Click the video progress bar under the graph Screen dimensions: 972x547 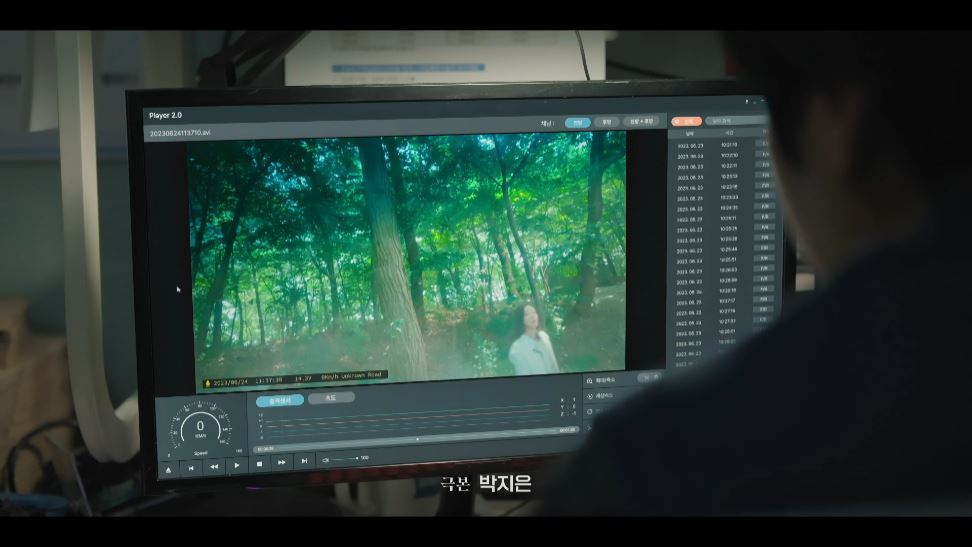click(415, 440)
